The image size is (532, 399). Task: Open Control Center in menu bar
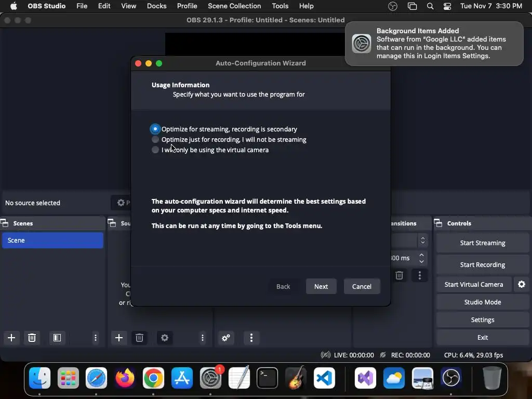(x=447, y=6)
